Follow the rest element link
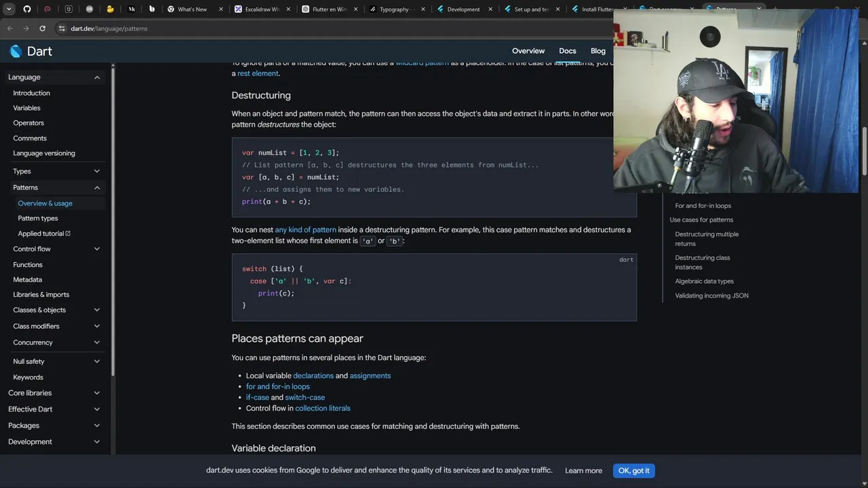 point(258,73)
